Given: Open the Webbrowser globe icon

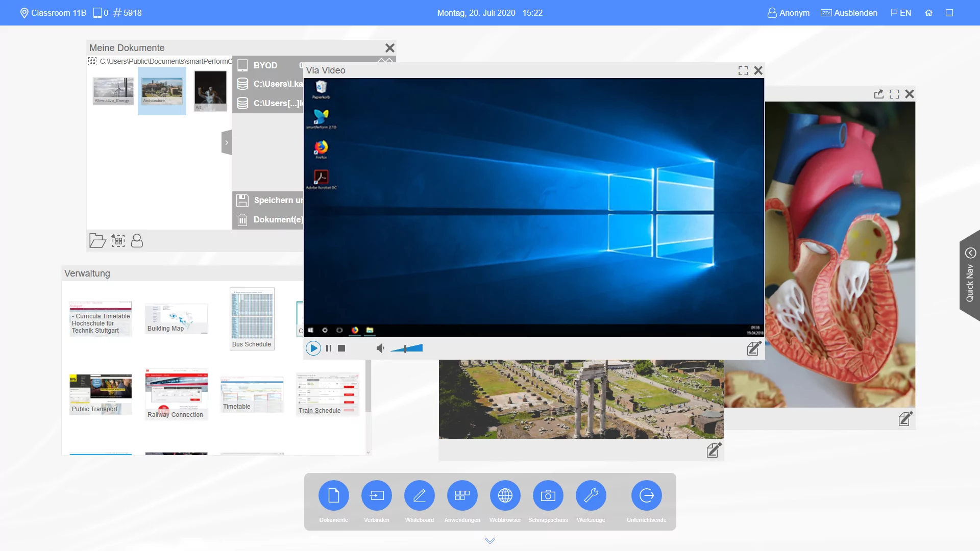Looking at the screenshot, I should (505, 495).
